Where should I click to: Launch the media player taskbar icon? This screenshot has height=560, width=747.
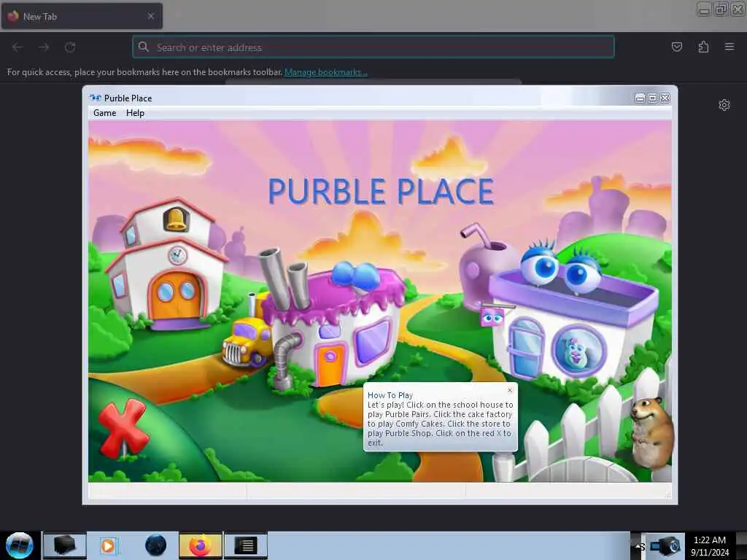click(x=109, y=545)
